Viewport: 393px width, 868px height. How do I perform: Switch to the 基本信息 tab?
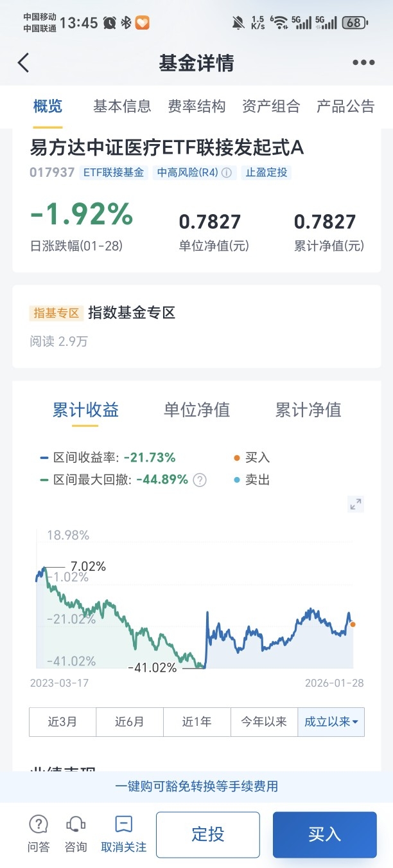(x=122, y=106)
